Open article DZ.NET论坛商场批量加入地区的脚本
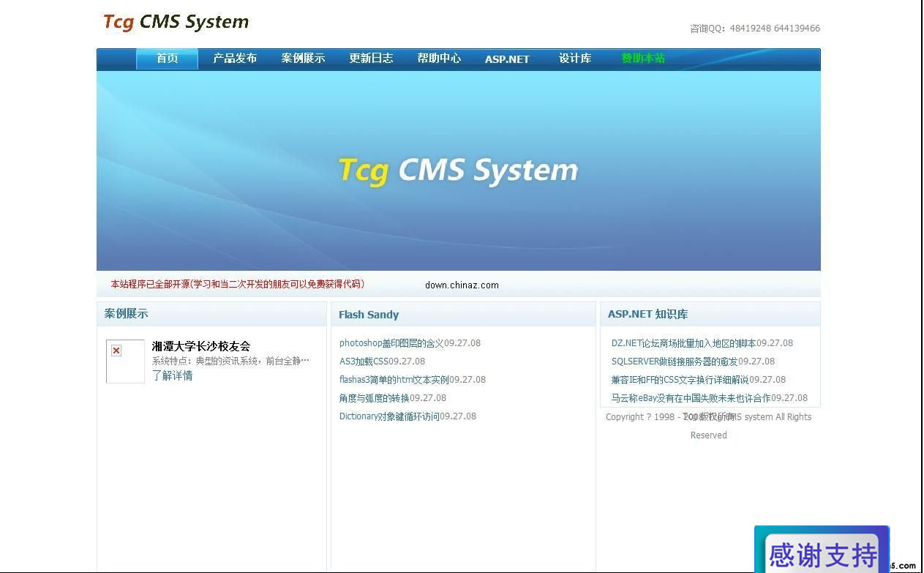 683,343
